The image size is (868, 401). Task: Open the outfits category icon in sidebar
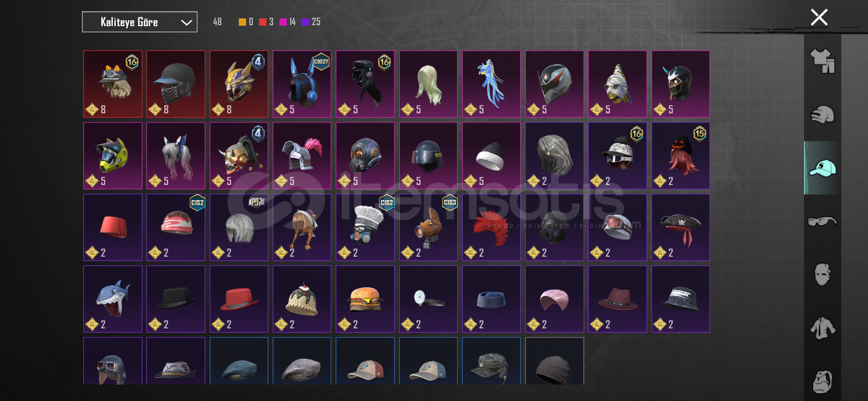822,61
